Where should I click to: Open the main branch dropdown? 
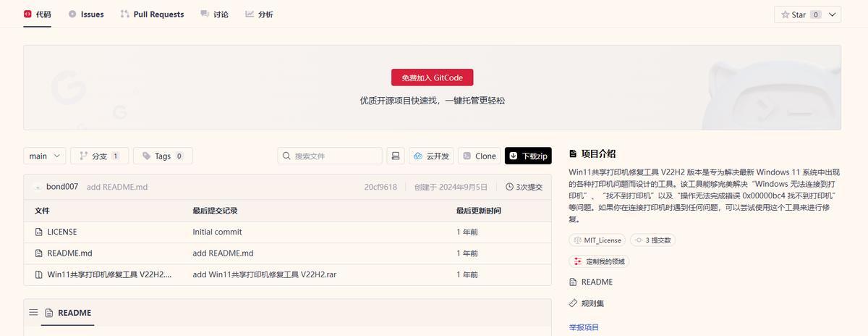point(45,156)
